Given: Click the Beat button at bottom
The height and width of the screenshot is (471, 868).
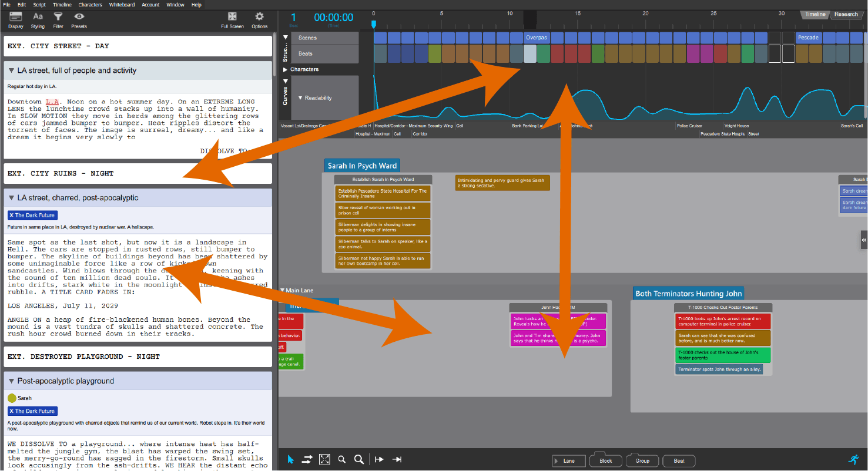Looking at the screenshot, I should pyautogui.click(x=679, y=461).
